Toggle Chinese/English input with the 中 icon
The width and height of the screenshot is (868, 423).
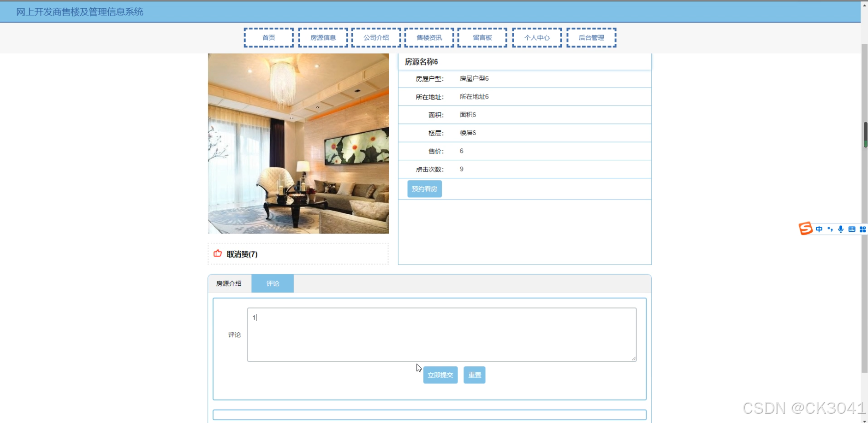pos(819,229)
